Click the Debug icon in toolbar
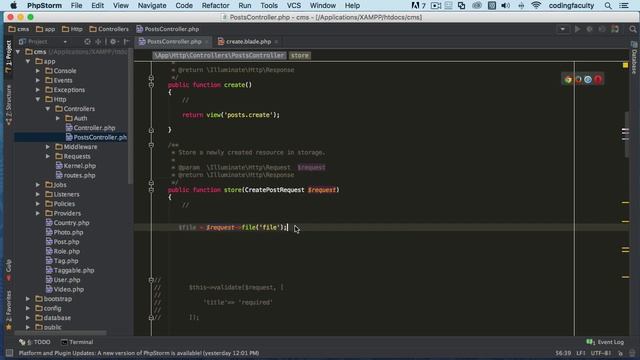The height and width of the screenshot is (360, 640). pyautogui.click(x=590, y=29)
